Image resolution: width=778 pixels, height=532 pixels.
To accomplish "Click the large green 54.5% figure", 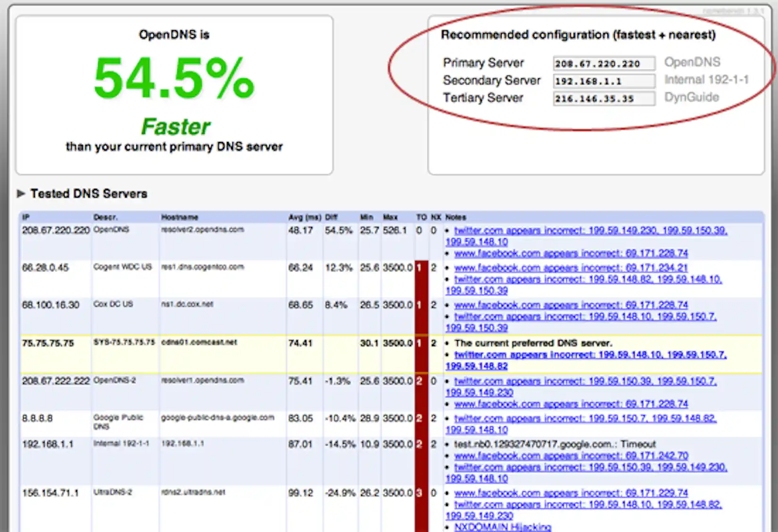I will (x=174, y=77).
